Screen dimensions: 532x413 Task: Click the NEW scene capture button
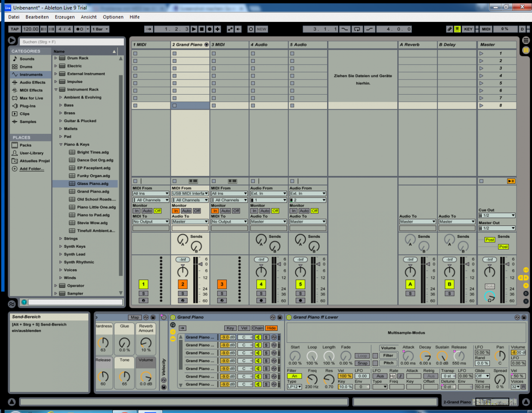262,29
